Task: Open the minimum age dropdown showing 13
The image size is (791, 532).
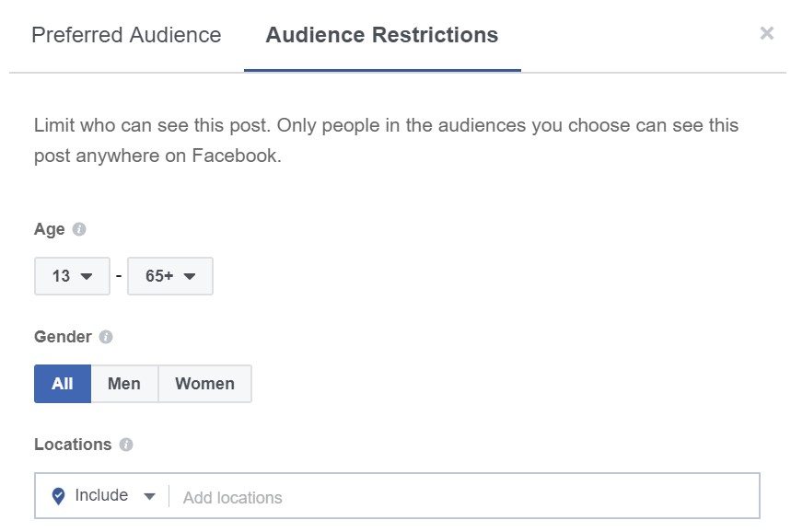Action: (72, 276)
